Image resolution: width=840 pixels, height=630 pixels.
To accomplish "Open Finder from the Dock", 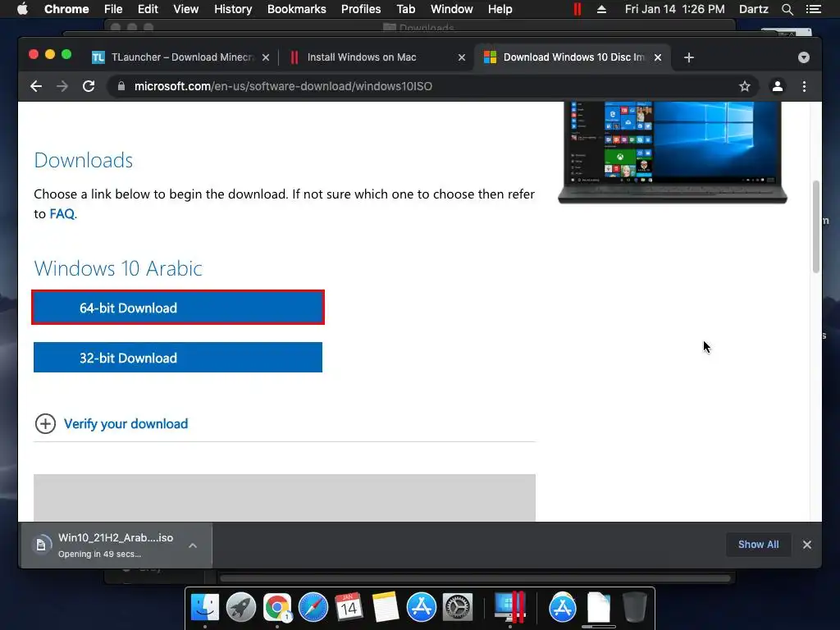I will click(x=205, y=607).
